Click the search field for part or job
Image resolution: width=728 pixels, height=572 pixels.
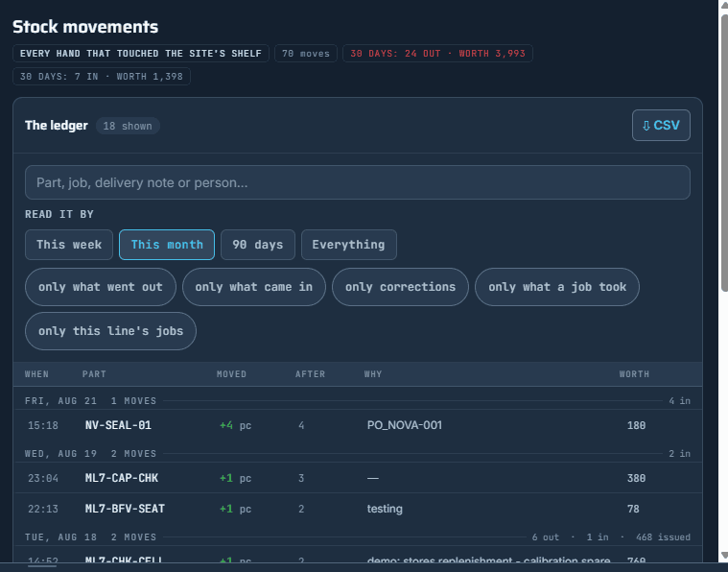[x=358, y=182]
